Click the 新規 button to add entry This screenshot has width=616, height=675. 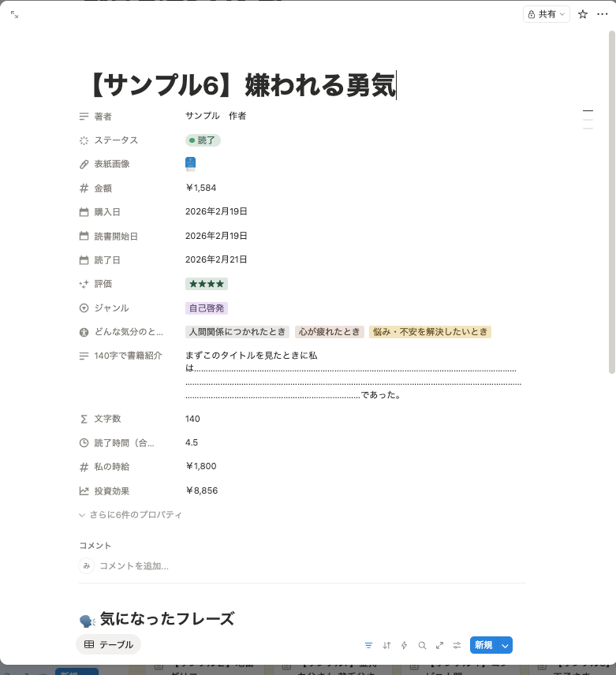pos(483,645)
